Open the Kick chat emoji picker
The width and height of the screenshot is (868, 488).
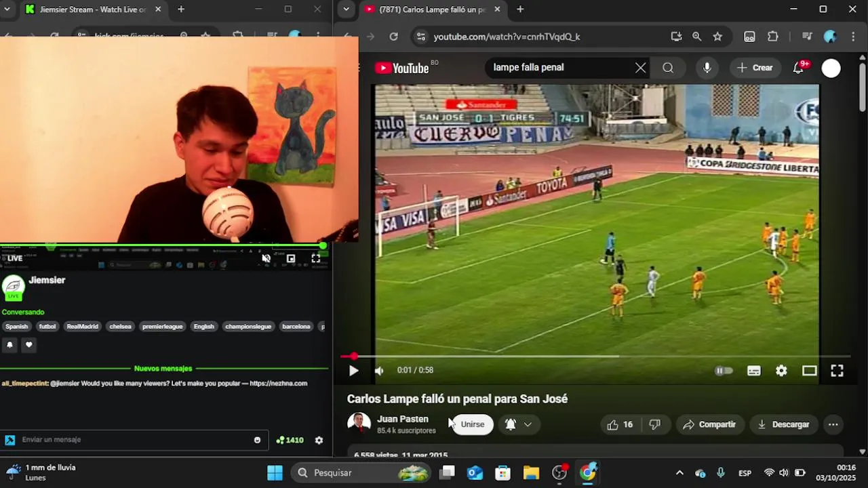point(257,440)
